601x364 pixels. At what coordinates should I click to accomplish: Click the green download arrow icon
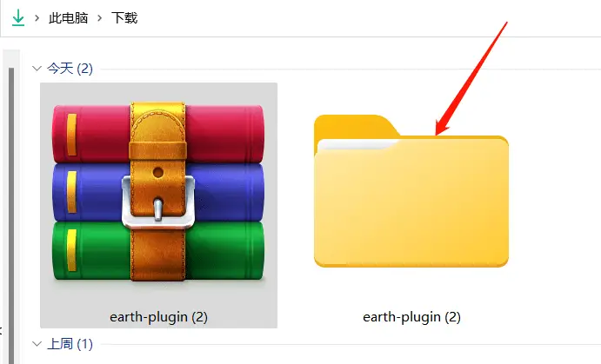tap(18, 18)
